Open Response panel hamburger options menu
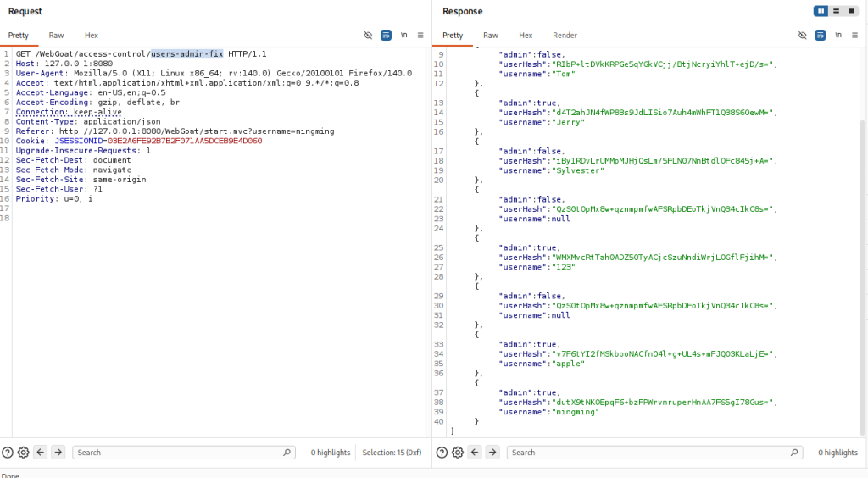This screenshot has height=478, width=868. point(855,35)
